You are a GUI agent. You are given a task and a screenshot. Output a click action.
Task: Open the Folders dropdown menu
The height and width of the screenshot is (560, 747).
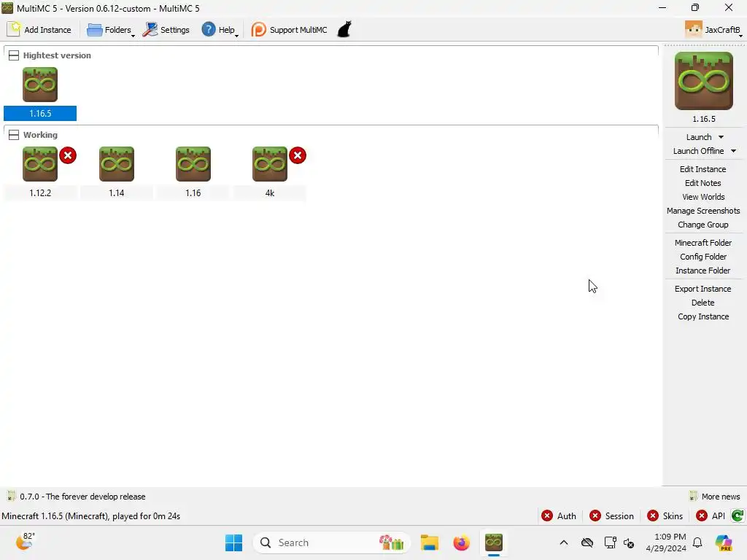pyautogui.click(x=111, y=29)
